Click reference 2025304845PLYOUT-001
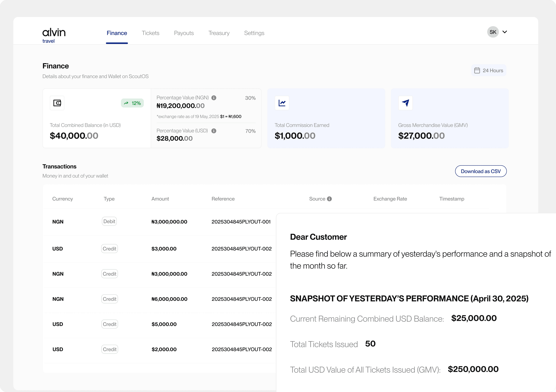Image resolution: width=556 pixels, height=392 pixels. point(241,222)
